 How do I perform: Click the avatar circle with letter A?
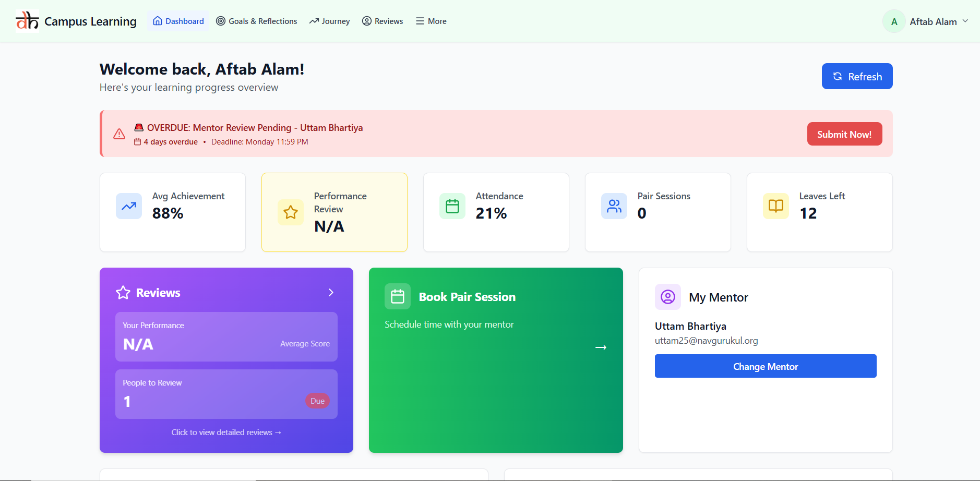[x=894, y=21]
